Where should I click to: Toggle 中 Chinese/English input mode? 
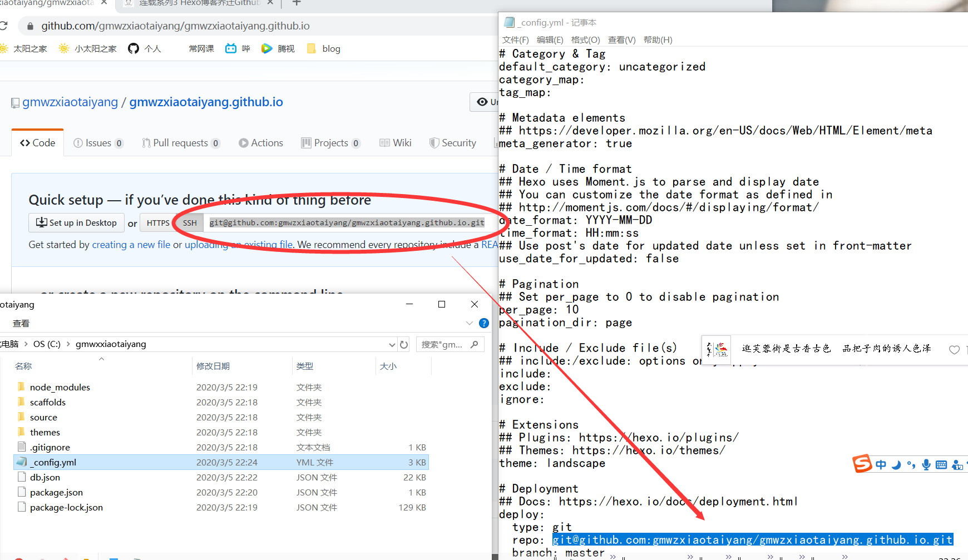click(x=881, y=465)
